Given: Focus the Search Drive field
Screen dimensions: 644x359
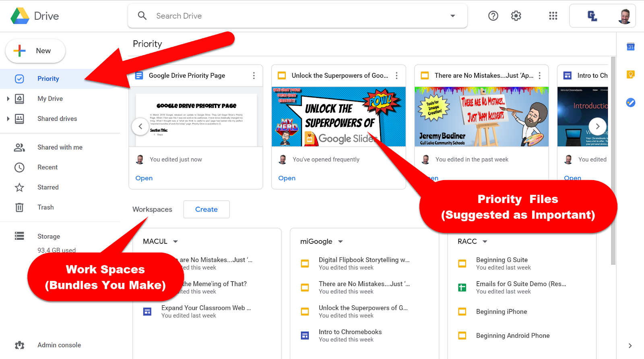Looking at the screenshot, I should pyautogui.click(x=297, y=16).
